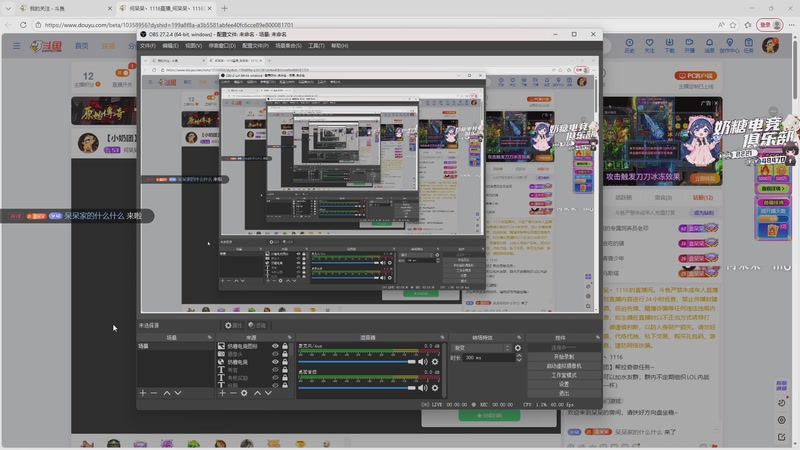Adjust 麦克风/Aux volume slider
800x450 pixels.
point(357,362)
